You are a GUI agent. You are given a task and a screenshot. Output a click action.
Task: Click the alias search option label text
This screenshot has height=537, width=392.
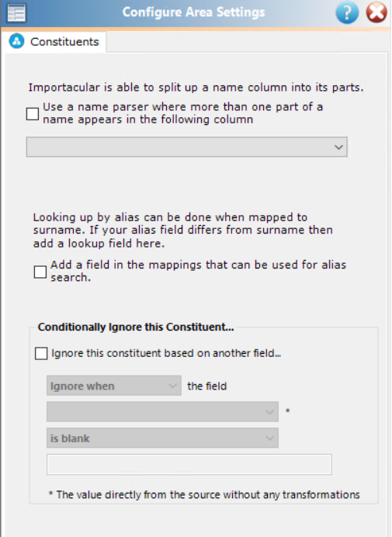(x=199, y=272)
